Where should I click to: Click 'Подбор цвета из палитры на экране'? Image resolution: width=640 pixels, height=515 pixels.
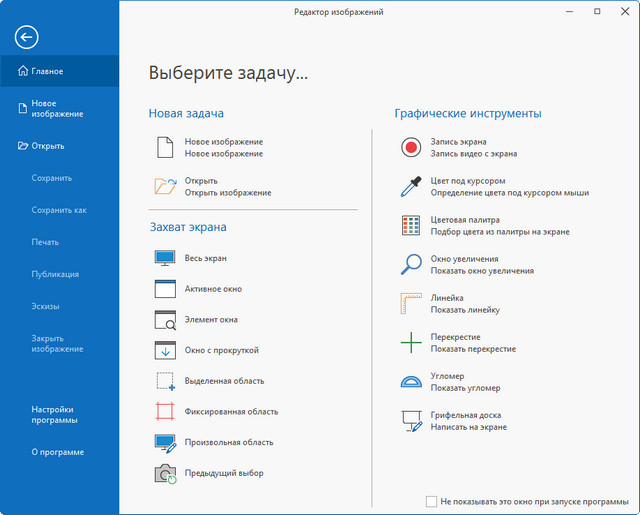[500, 232]
